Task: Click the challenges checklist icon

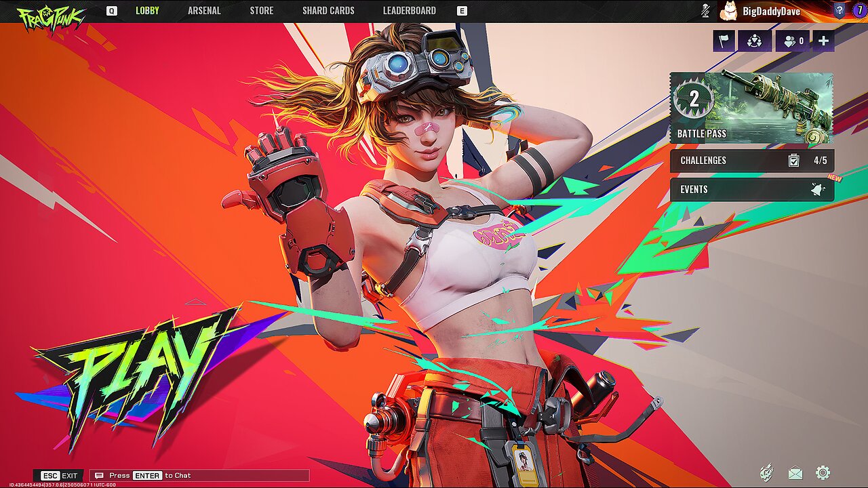Action: (x=794, y=161)
